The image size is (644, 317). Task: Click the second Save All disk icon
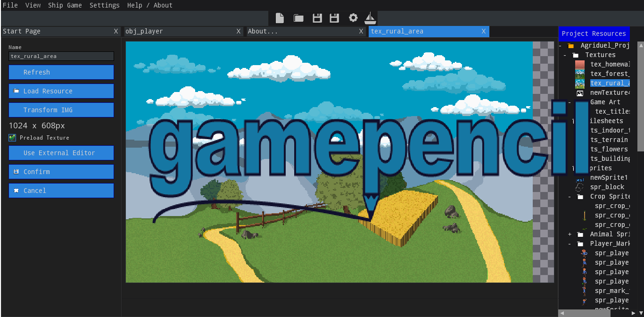pos(334,18)
